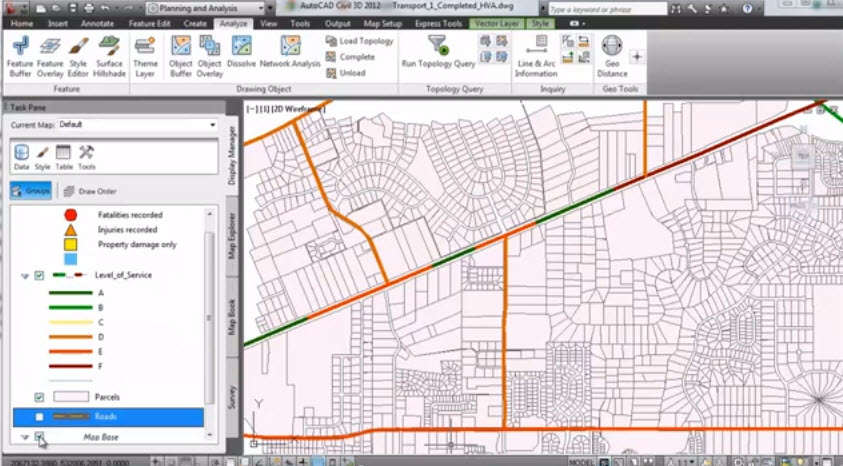This screenshot has height=466, width=843.
Task: Open the Feature Buffer tool
Action: 20,56
